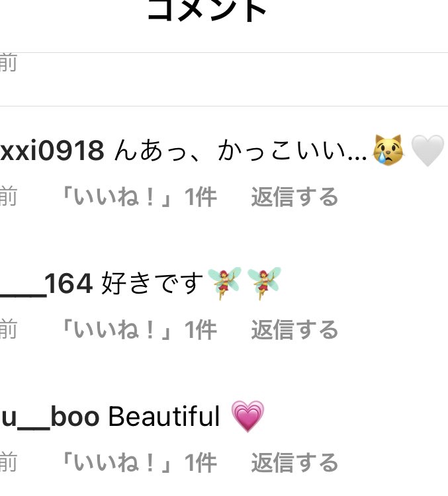
Task: Tap the first fairy emoji after 好きです
Action: pyautogui.click(x=225, y=284)
